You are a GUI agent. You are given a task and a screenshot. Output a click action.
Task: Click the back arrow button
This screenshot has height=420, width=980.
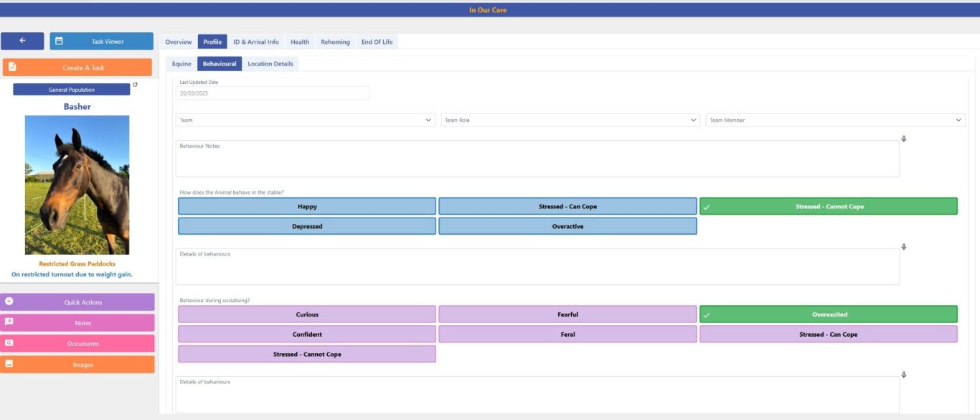[x=22, y=41]
